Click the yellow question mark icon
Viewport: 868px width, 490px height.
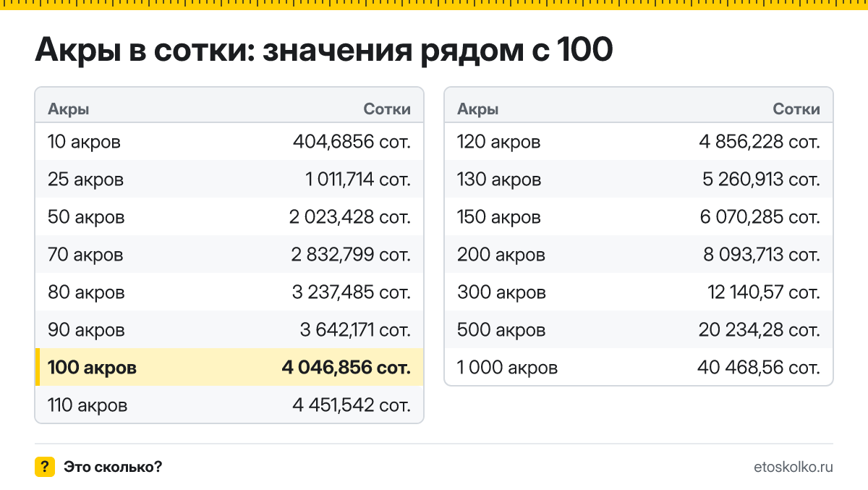(45, 467)
